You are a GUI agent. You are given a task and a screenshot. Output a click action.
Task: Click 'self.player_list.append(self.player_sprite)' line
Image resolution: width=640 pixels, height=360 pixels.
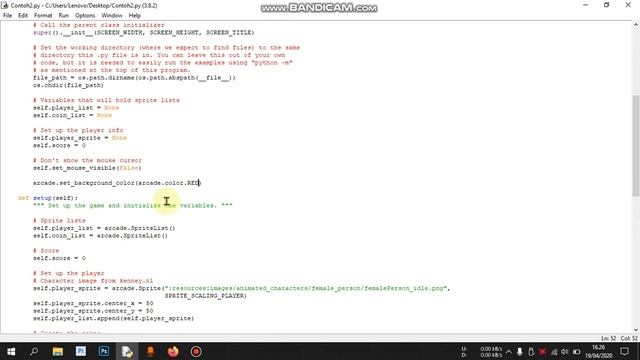click(113, 318)
